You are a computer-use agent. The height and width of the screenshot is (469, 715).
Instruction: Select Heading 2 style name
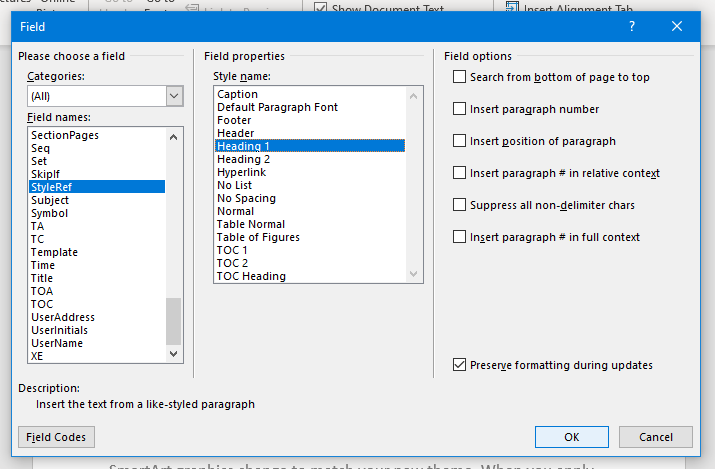(244, 159)
